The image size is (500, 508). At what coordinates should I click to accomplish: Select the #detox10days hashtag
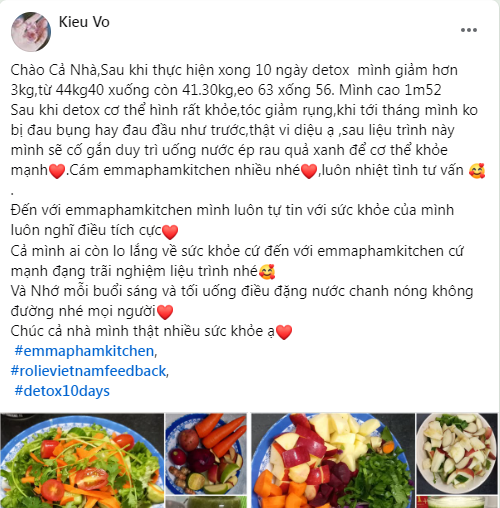coord(62,391)
